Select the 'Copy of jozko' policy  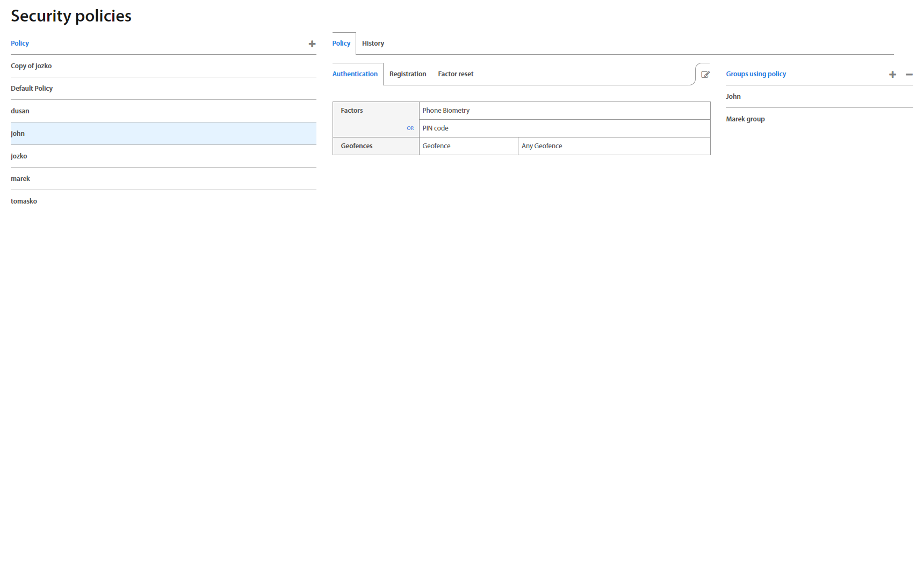(31, 66)
